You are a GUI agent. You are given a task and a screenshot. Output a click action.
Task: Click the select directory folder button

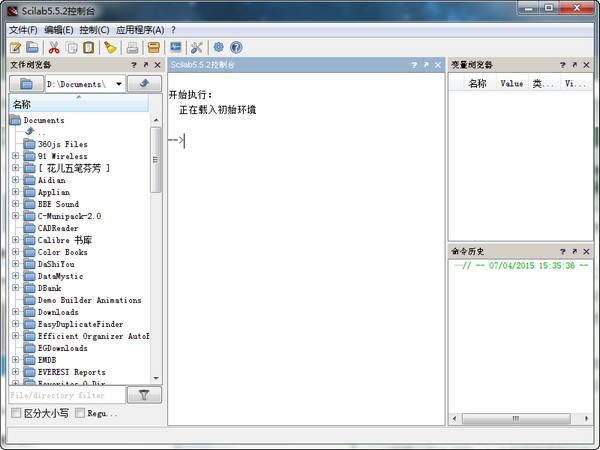pos(26,83)
